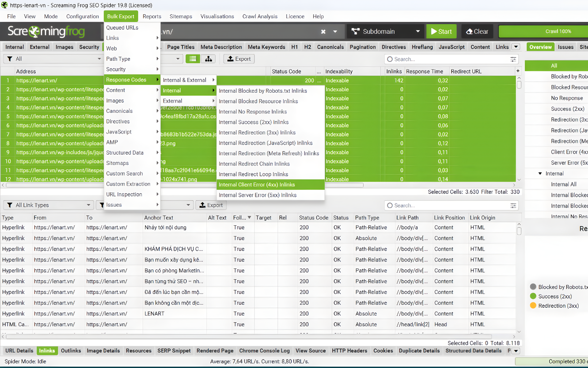Click the Redirection (3xx) orange legend dot

[533, 306]
